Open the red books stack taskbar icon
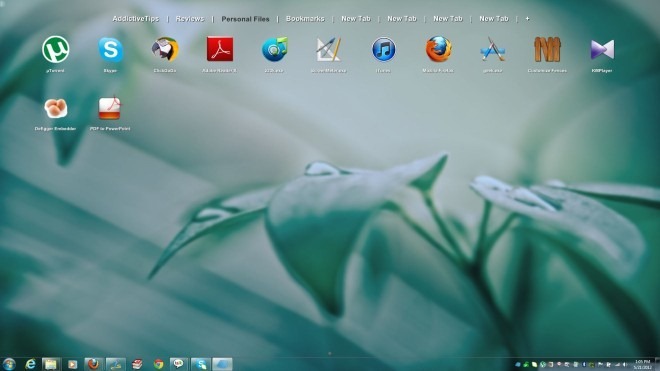Screen dimensions: 660x371 coord(137,364)
